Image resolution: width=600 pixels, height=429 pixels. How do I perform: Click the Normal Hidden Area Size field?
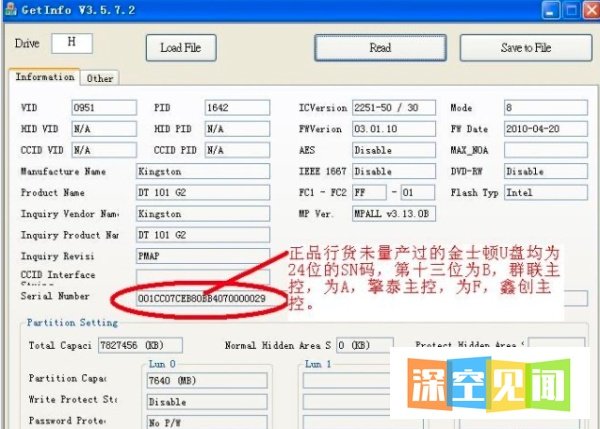pos(364,345)
